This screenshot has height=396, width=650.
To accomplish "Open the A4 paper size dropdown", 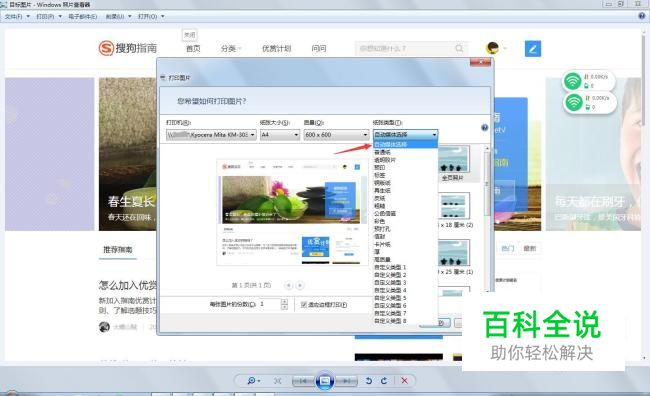I will (280, 135).
